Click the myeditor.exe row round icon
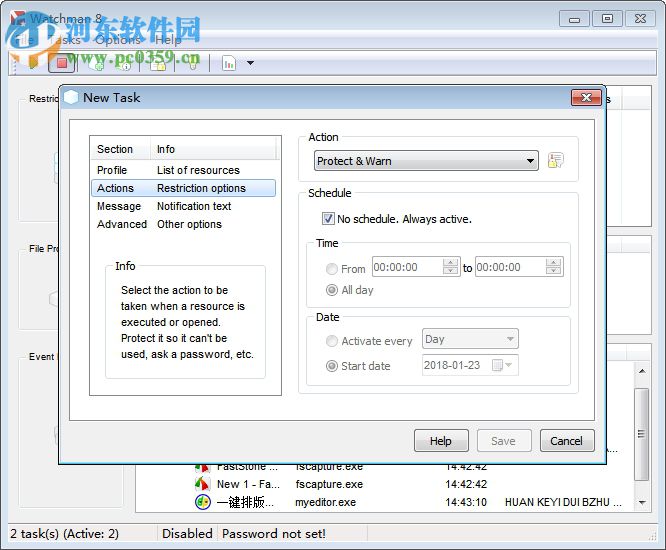666x550 pixels. click(x=203, y=502)
